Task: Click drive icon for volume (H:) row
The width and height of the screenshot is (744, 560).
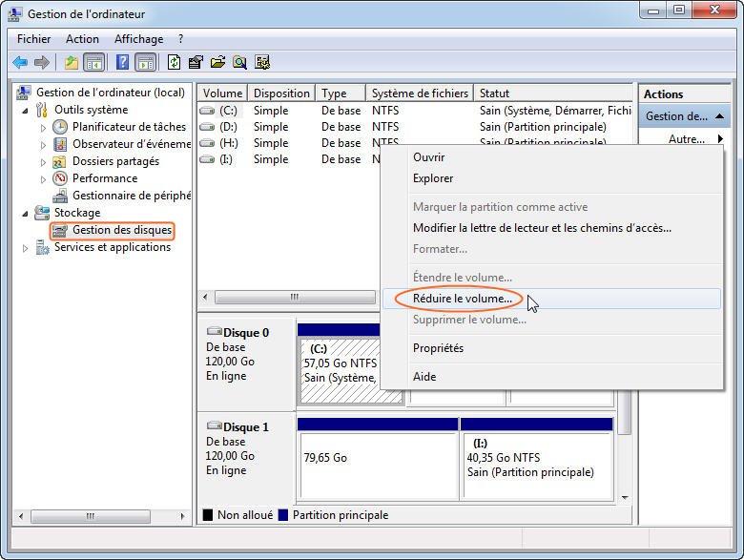Action: coord(207,143)
